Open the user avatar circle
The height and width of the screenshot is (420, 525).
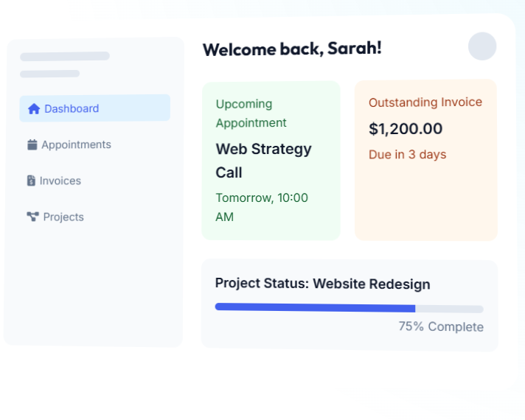coord(482,46)
